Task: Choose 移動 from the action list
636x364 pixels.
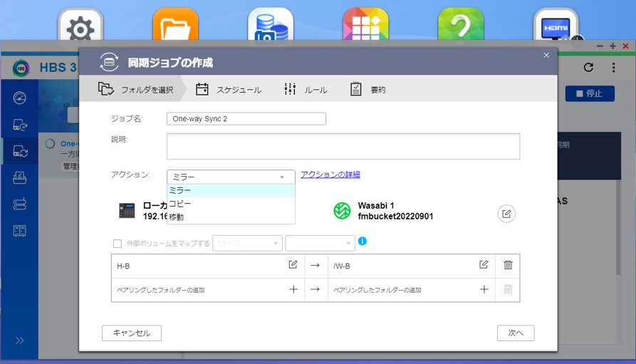Action: pos(177,217)
